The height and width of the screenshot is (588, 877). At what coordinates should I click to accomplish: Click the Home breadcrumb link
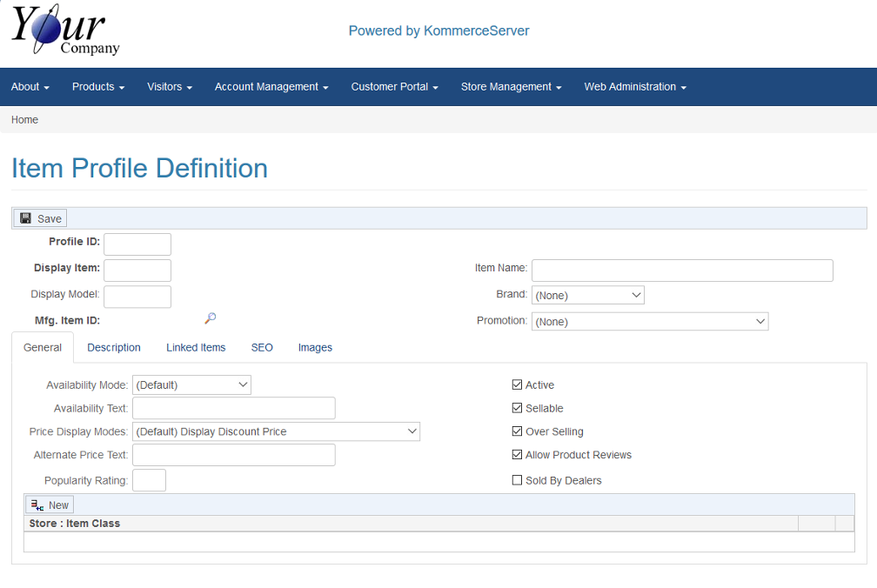click(x=24, y=120)
